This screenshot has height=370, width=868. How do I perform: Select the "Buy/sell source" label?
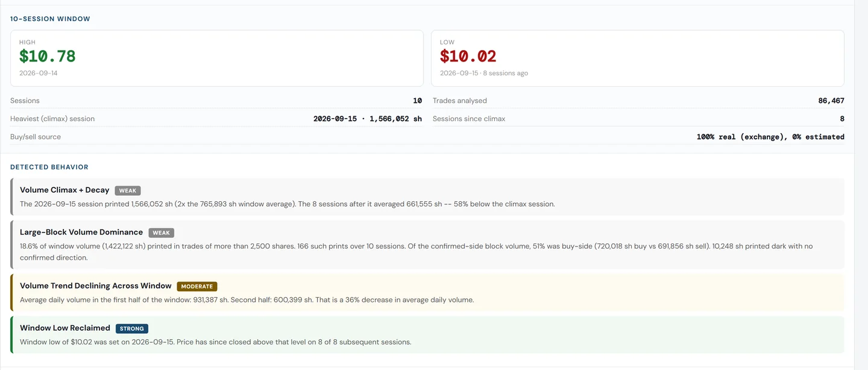[36, 137]
